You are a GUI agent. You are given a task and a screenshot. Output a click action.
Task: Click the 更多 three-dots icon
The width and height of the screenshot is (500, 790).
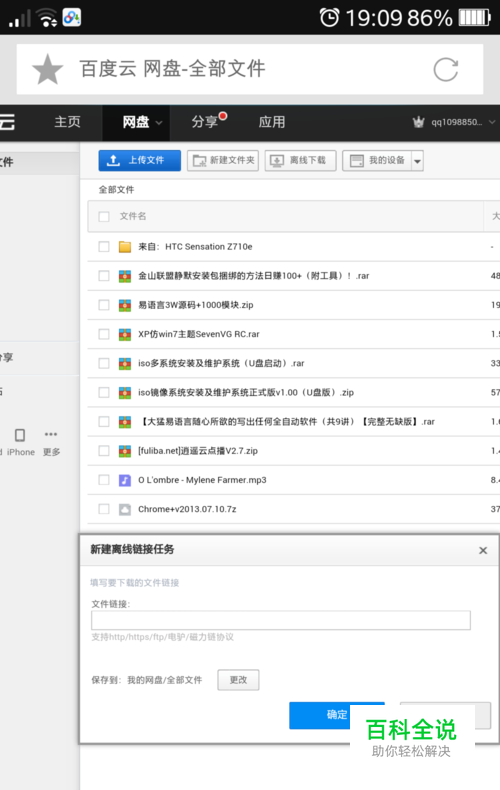(51, 434)
